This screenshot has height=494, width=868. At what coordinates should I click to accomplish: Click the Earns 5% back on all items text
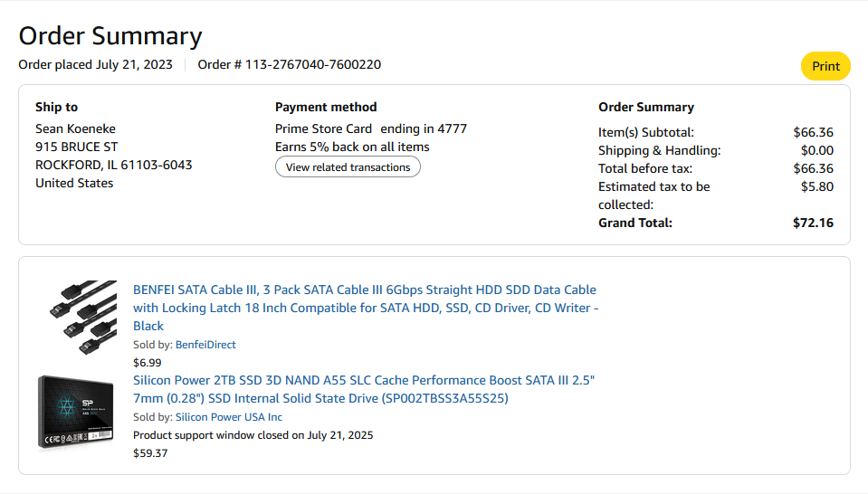pyautogui.click(x=352, y=147)
